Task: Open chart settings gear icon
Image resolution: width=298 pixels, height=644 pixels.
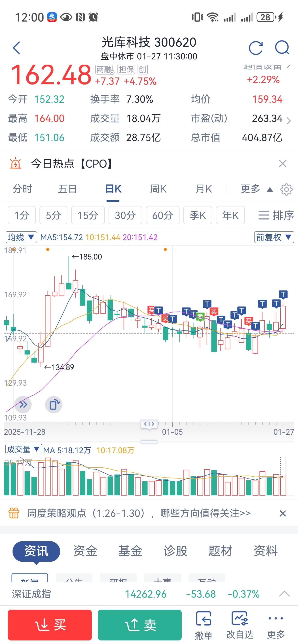Action: (x=286, y=189)
